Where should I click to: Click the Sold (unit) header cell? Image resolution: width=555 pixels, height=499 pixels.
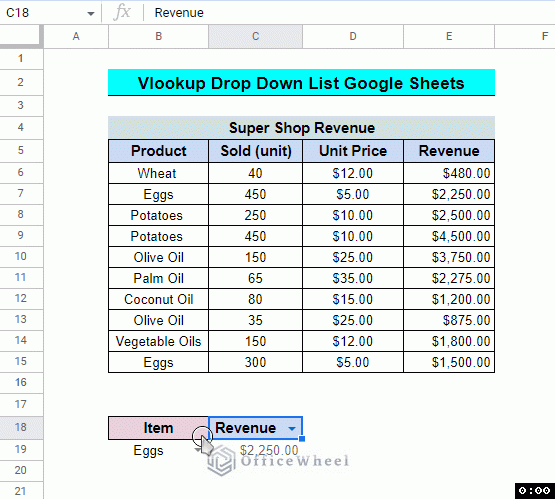pos(255,151)
